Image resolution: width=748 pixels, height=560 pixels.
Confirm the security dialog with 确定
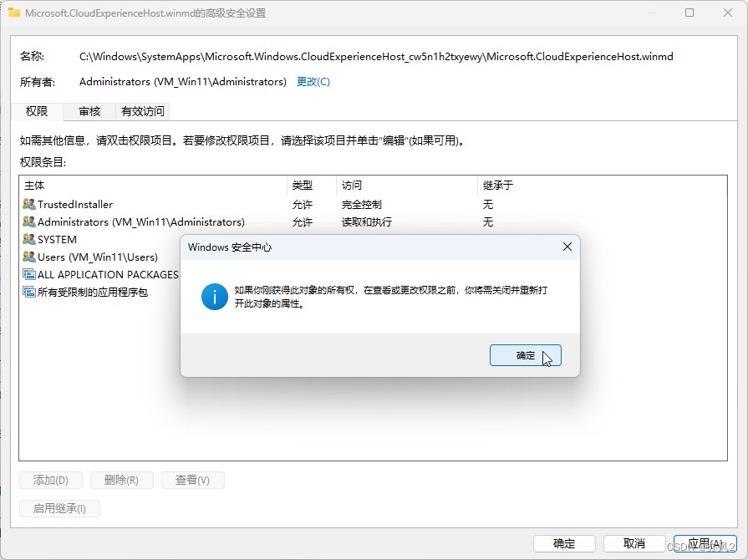525,355
